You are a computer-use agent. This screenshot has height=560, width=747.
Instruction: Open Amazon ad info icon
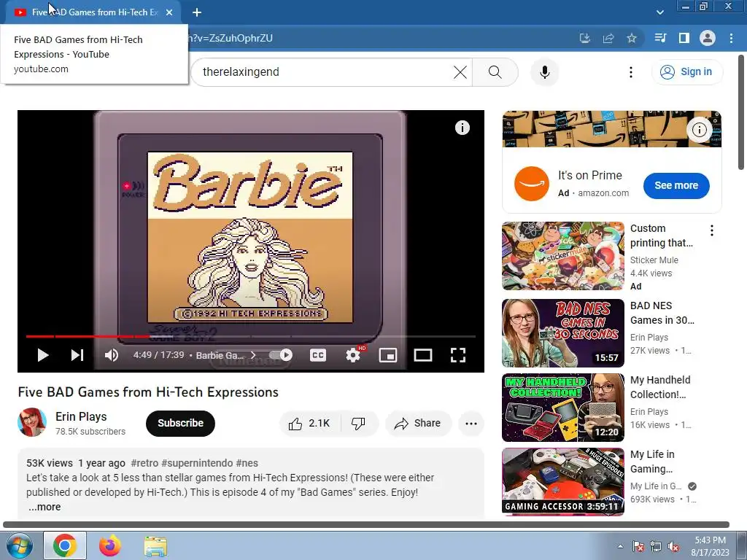coord(699,130)
